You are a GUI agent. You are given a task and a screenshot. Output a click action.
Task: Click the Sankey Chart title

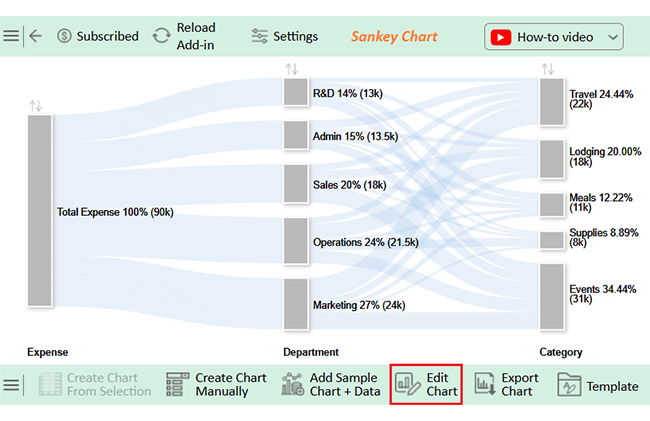click(x=394, y=36)
